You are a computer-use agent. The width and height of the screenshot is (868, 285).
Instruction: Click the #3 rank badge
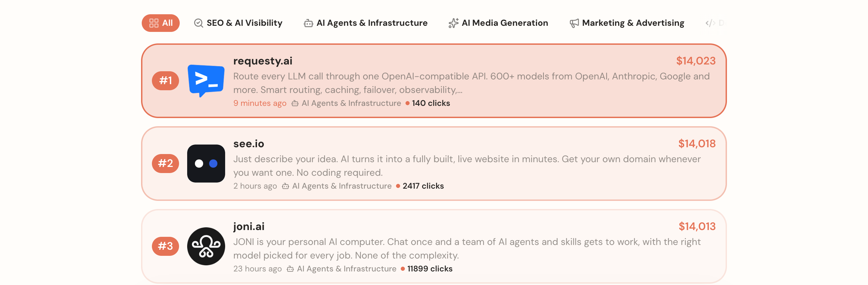coord(165,246)
